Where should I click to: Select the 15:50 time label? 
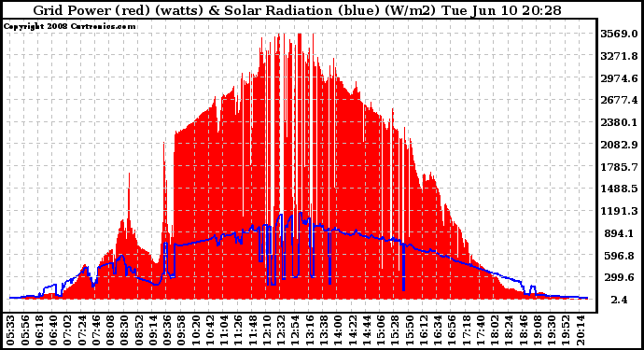(x=409, y=330)
